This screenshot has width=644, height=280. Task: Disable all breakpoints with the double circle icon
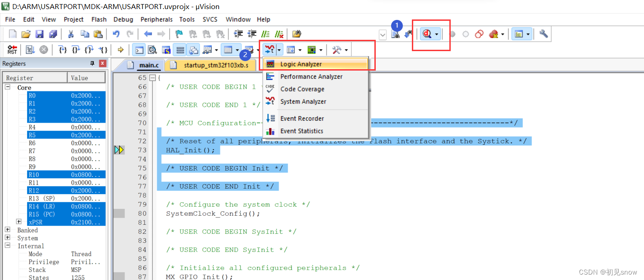(x=479, y=34)
